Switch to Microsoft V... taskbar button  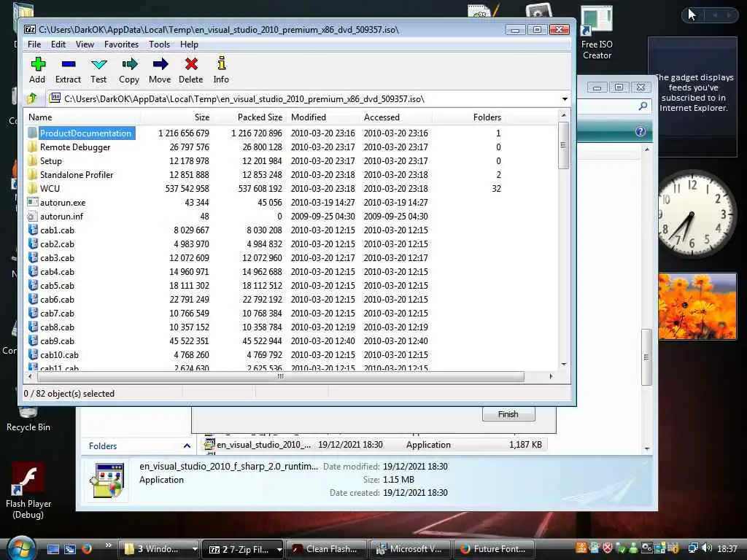(411, 549)
